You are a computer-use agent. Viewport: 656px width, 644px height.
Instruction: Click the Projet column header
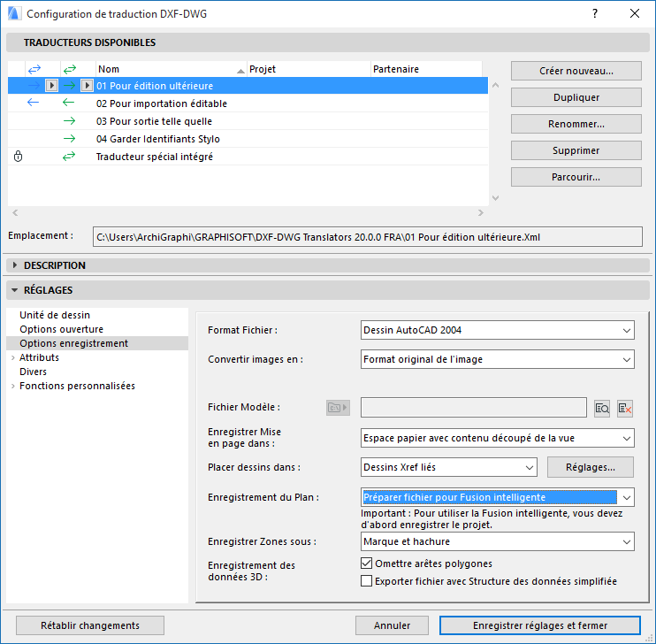[309, 69]
